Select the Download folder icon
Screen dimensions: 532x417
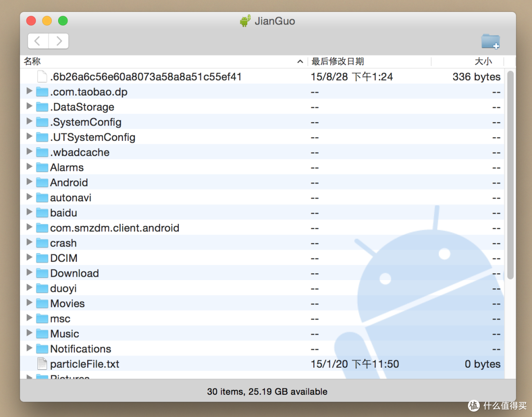42,273
